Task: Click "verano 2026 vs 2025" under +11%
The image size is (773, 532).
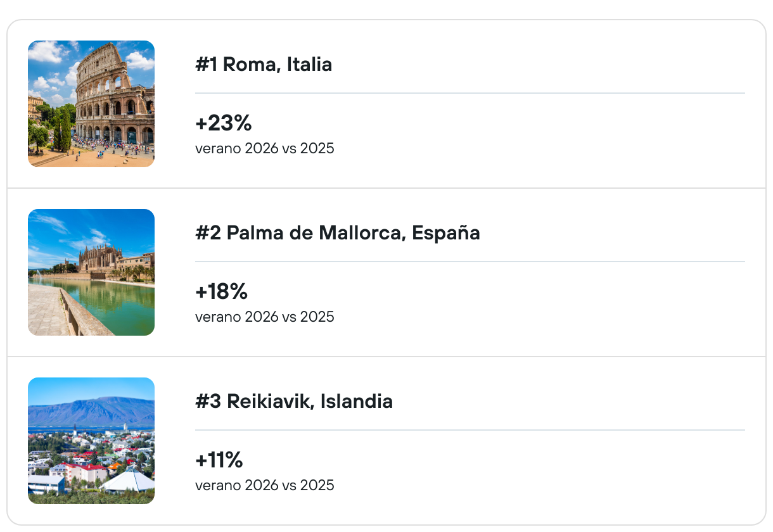Action: click(x=264, y=486)
